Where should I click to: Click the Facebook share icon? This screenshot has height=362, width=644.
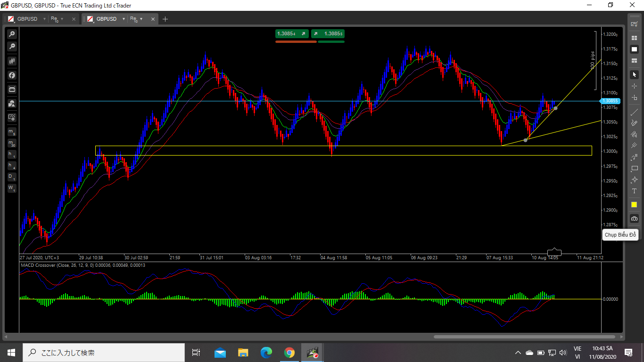pos(12,75)
